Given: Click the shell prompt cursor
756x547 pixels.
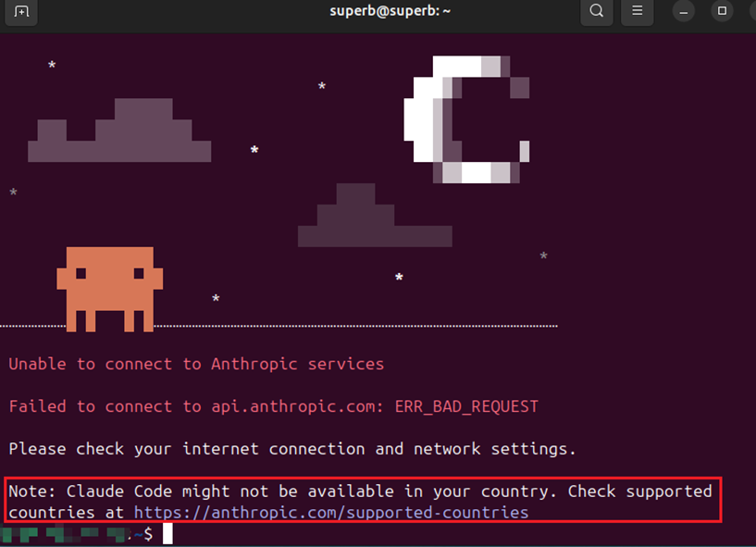Looking at the screenshot, I should coord(167,534).
